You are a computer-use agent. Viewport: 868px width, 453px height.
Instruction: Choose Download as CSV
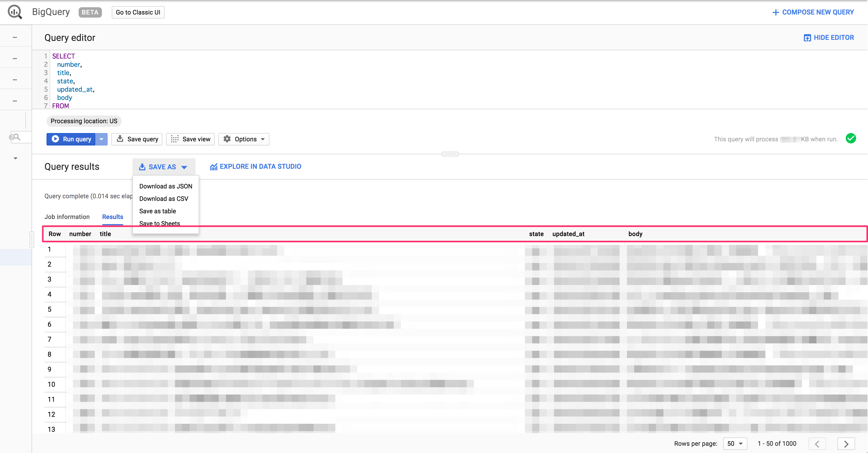coord(164,199)
